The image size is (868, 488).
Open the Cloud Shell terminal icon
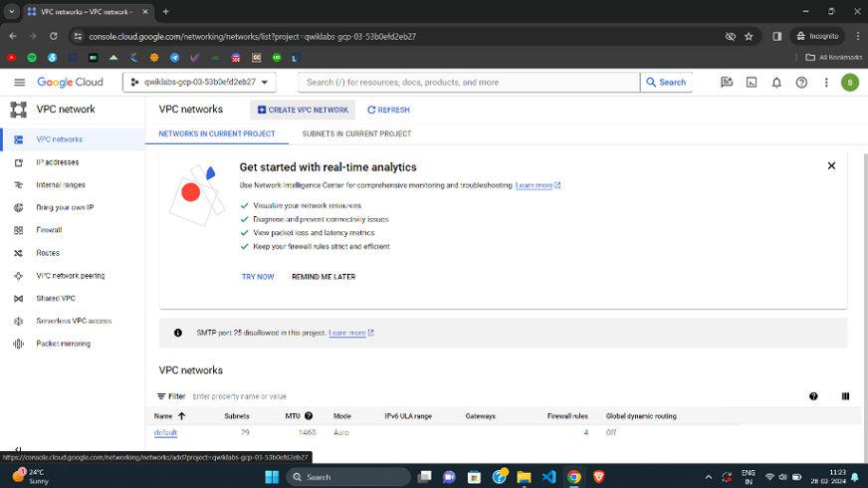click(752, 82)
